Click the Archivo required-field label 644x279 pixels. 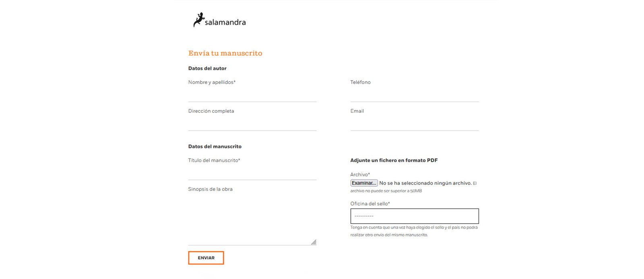point(359,174)
